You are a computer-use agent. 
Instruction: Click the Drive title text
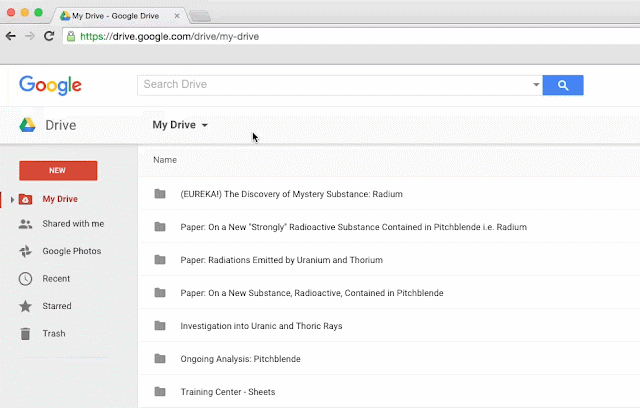(x=60, y=125)
